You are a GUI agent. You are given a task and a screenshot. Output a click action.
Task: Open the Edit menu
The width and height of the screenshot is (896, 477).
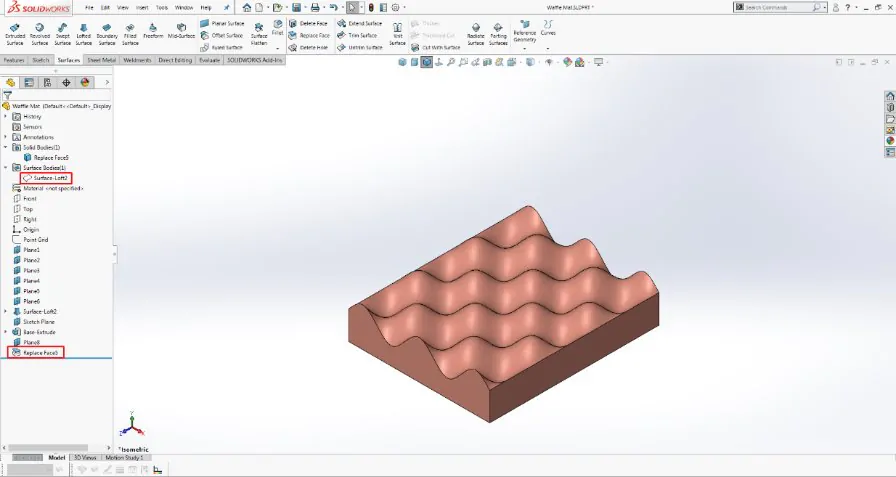(x=105, y=7)
